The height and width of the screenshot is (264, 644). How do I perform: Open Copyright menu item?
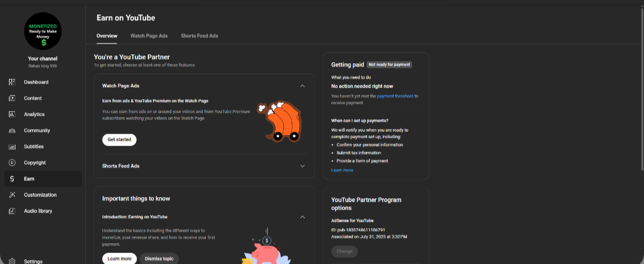43,162
